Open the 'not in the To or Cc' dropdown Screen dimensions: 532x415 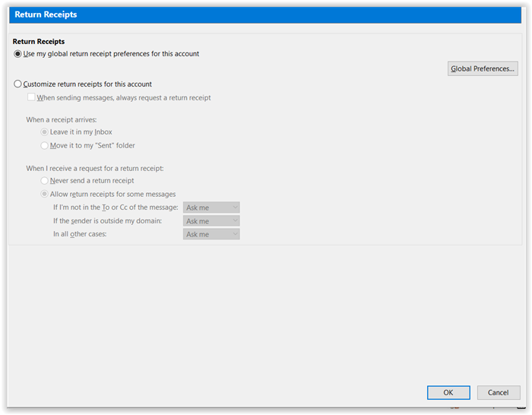click(211, 207)
